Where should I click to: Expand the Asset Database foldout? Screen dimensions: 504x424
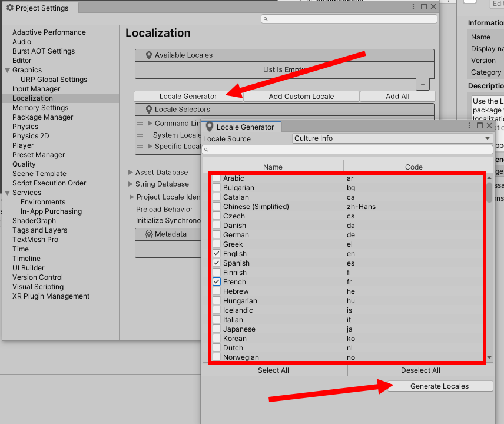pos(131,173)
